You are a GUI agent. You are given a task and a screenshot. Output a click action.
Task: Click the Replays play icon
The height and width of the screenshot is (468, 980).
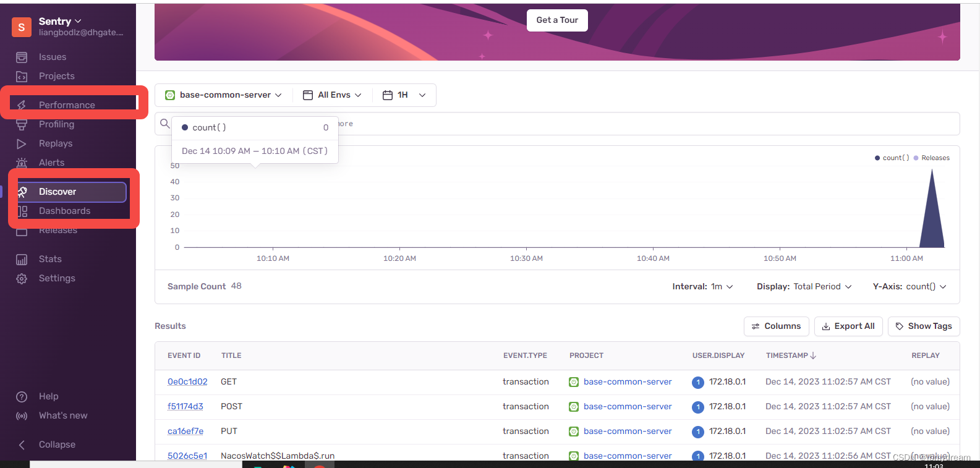[x=22, y=144]
